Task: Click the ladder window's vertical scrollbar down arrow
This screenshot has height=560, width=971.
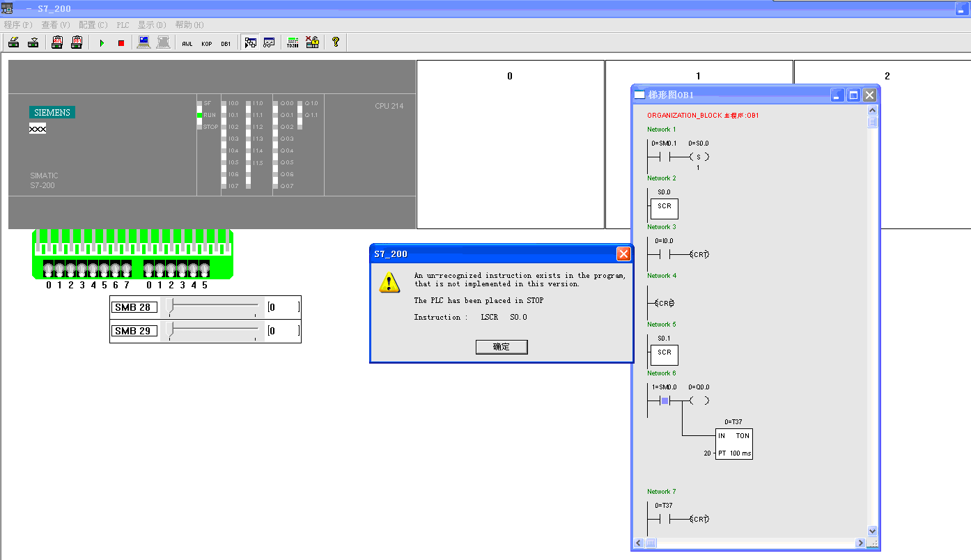Action: tap(872, 531)
